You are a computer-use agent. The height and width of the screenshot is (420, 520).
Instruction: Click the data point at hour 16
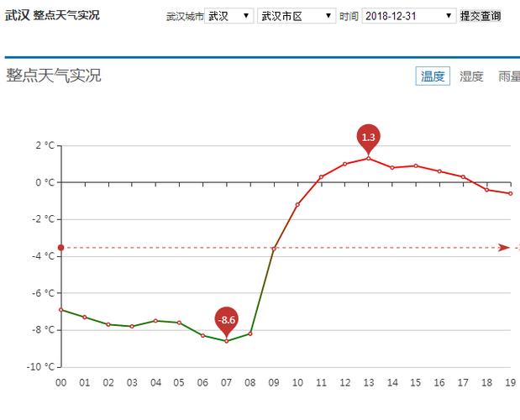439,171
